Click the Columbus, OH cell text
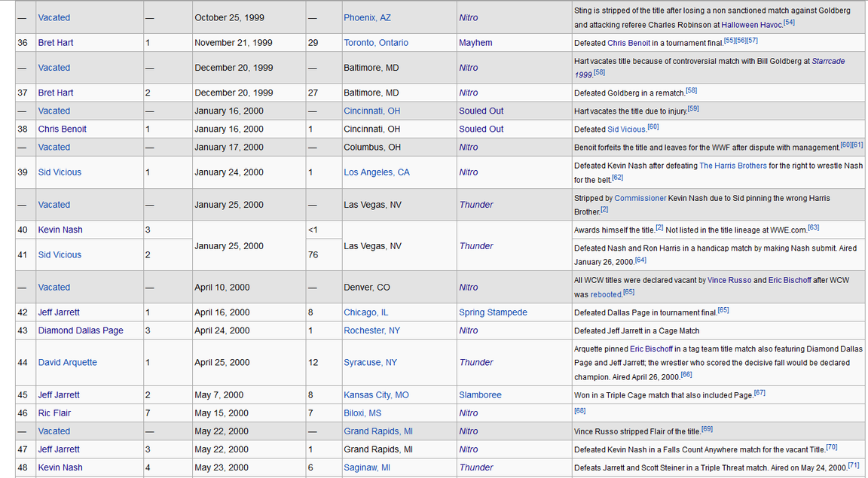Screen dimensions: 868x478 (x=371, y=148)
